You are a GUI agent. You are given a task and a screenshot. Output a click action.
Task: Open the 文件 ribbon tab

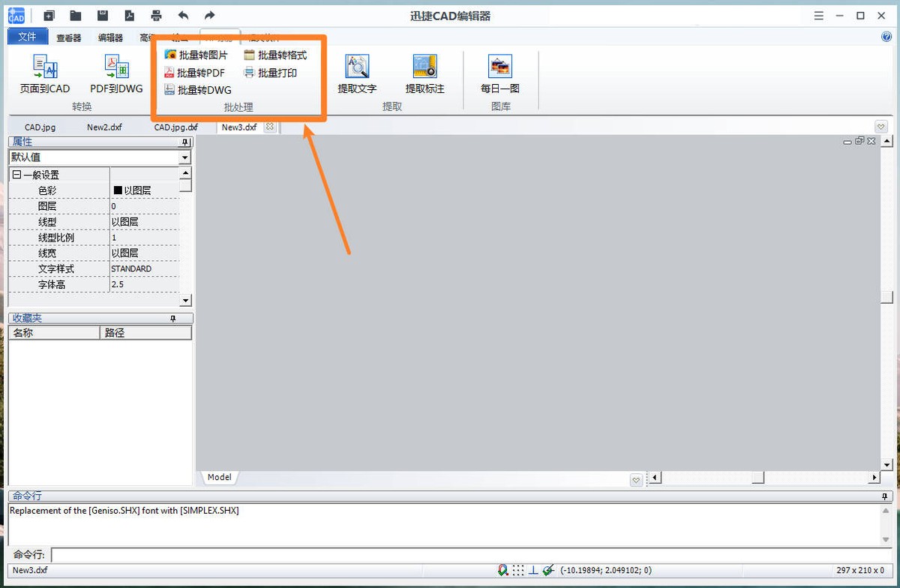point(28,36)
